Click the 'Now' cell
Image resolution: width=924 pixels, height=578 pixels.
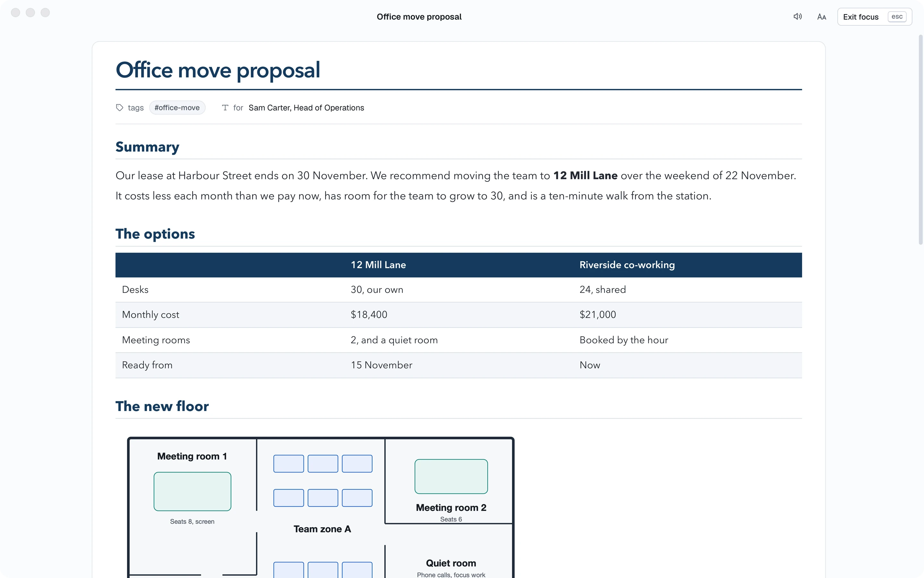click(x=589, y=365)
